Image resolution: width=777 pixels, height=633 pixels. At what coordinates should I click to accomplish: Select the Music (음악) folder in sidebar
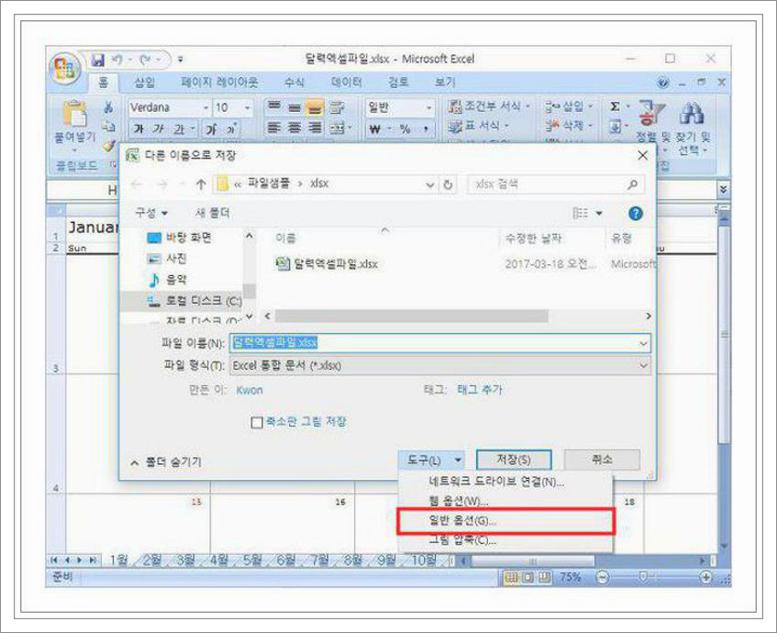(x=167, y=280)
